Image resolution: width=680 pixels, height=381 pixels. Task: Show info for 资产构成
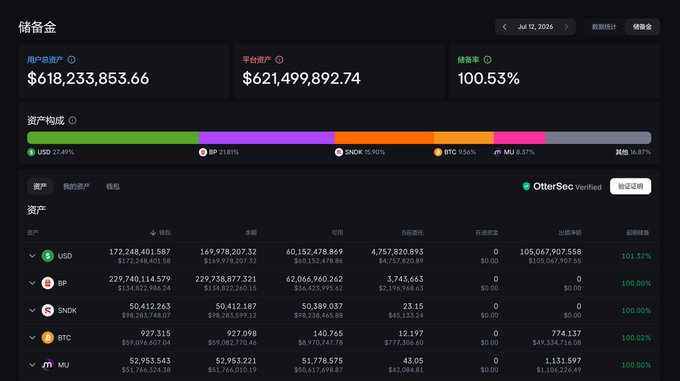(x=72, y=120)
